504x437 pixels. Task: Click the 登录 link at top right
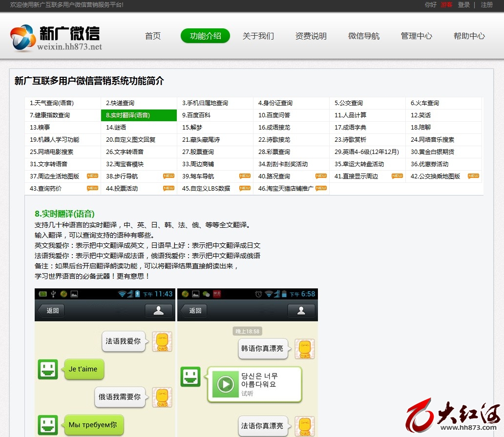[463, 5]
